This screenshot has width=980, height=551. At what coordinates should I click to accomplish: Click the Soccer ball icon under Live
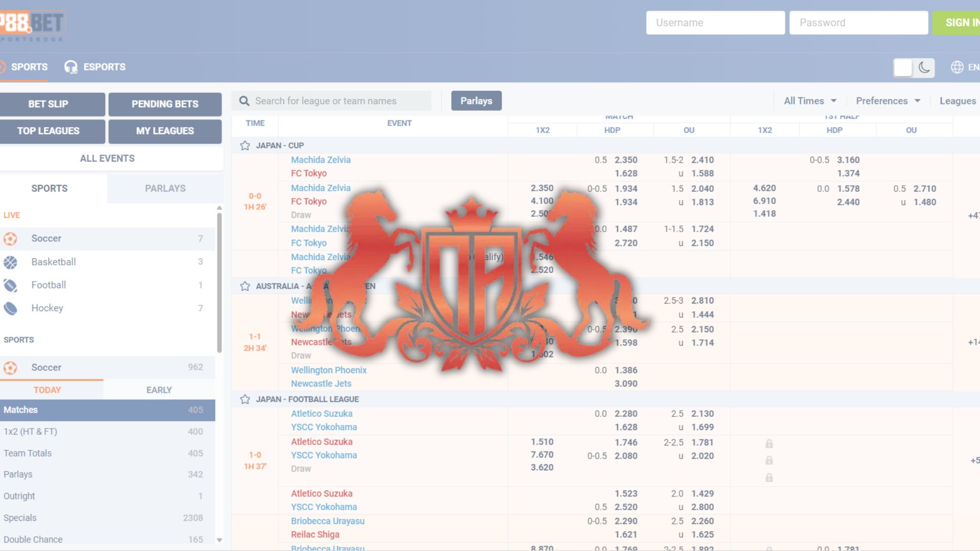pyautogui.click(x=10, y=239)
